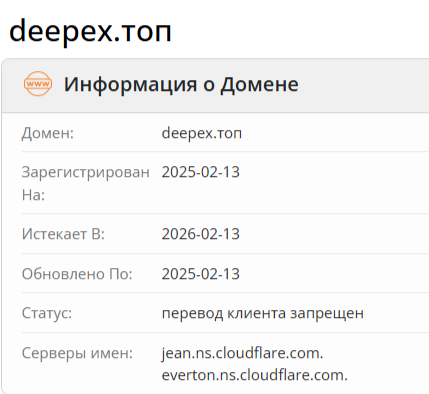Image resolution: width=429 pixels, height=394 pixels.
Task: Click the Статус: label
Action: pyautogui.click(x=47, y=313)
